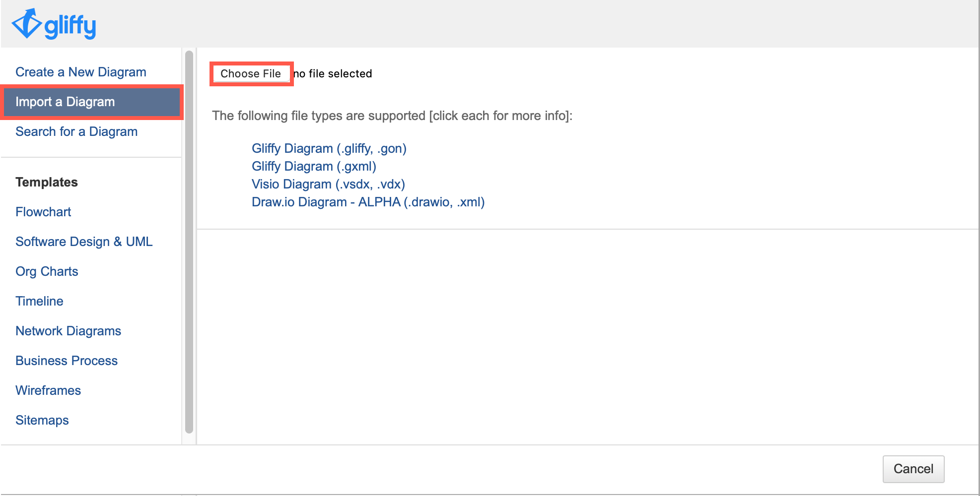
Task: Click the Choose File button
Action: click(251, 73)
